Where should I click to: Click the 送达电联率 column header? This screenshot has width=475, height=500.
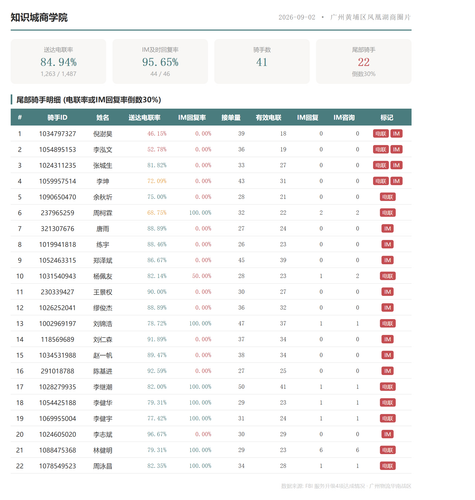[144, 117]
